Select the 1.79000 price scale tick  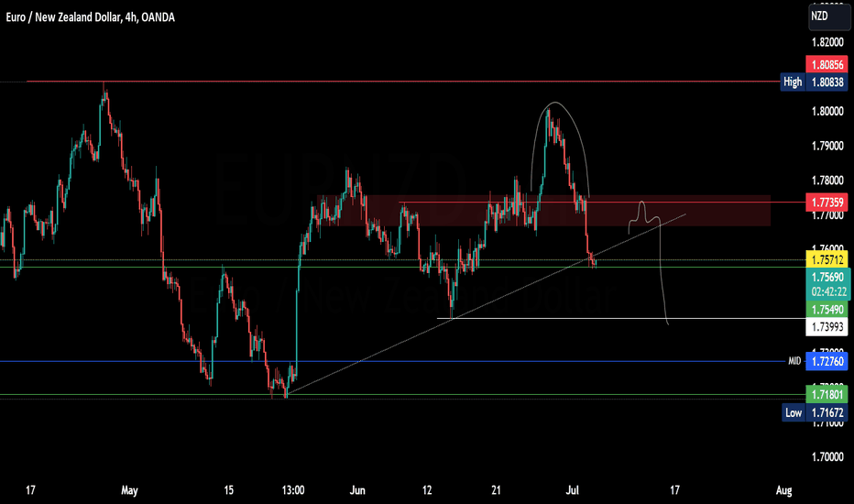pyautogui.click(x=827, y=146)
